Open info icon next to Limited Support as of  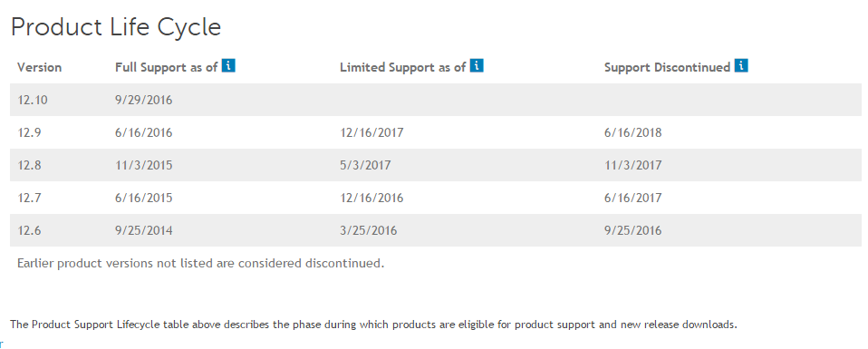477,66
